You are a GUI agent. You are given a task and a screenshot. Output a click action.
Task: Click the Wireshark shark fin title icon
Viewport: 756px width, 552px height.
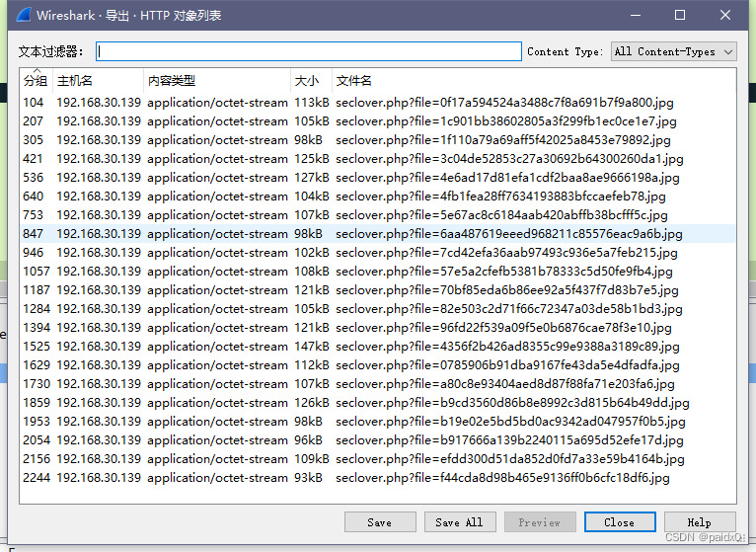[24, 15]
